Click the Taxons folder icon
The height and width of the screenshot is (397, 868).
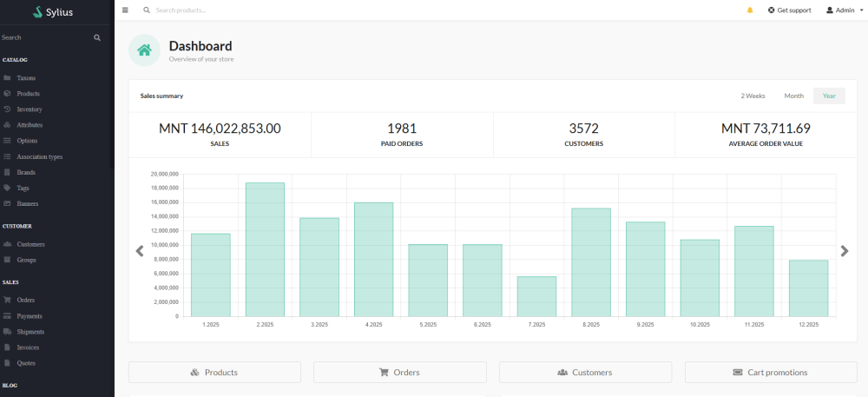point(7,78)
